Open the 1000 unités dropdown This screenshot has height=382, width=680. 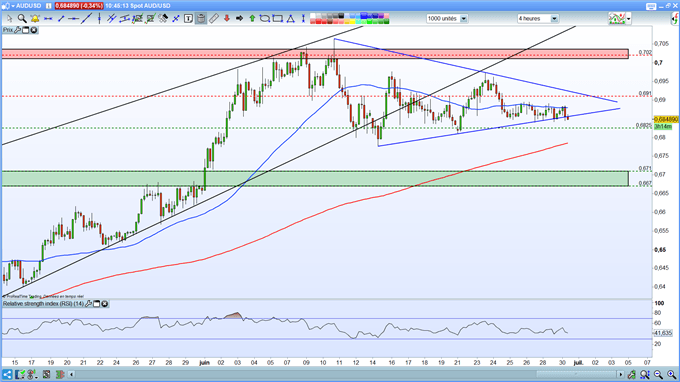tap(447, 19)
